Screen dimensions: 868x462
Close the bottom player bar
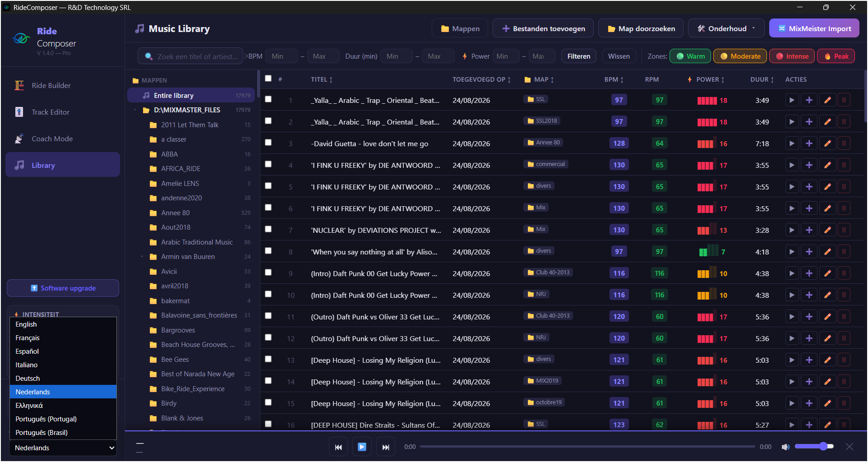[x=850, y=447]
